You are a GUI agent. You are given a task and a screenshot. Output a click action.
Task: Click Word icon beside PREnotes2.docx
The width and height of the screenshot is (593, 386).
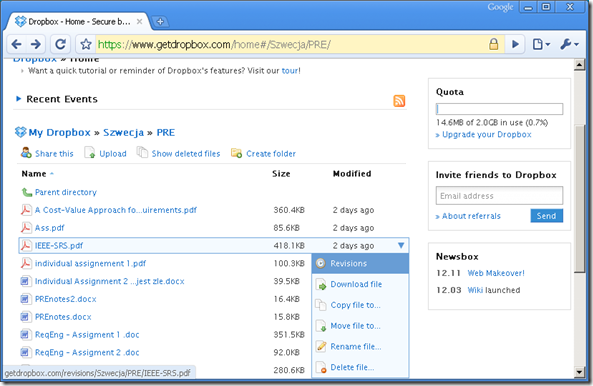(25, 299)
